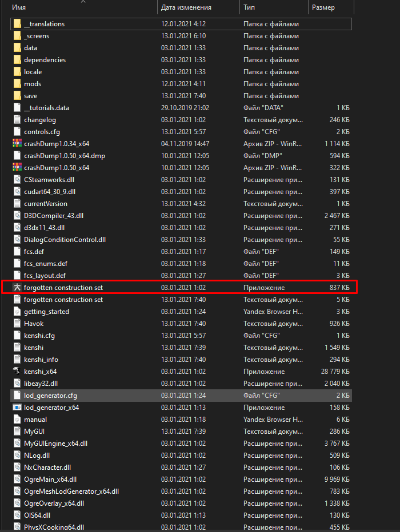Viewport: 400px width, 532px height.
Task: Select cudart64_30_9.dll file name
Action: (x=50, y=192)
